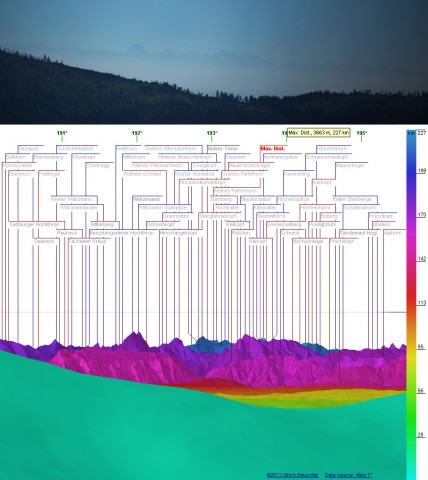The image size is (428, 480).
Task: Click the 193° azimuth marker
Action: pos(212,133)
